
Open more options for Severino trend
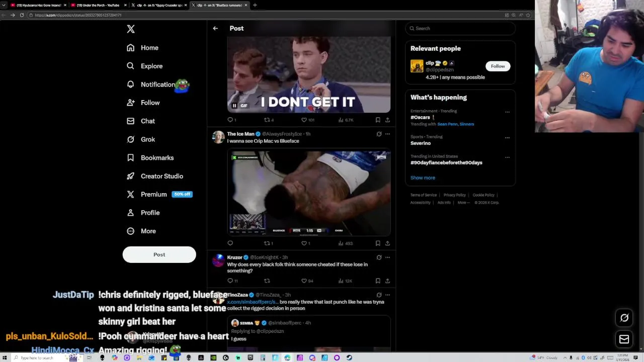(507, 138)
